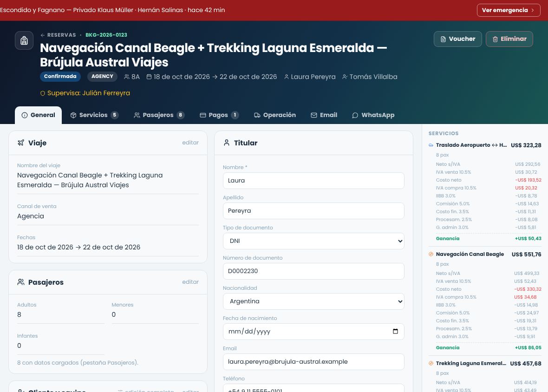Click the AGENCY badge

102,77
